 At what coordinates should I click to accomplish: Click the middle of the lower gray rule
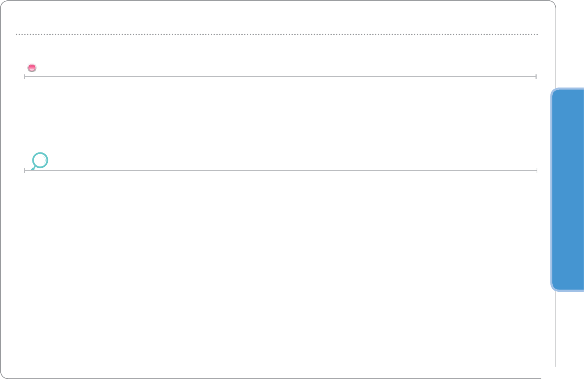[x=280, y=170]
